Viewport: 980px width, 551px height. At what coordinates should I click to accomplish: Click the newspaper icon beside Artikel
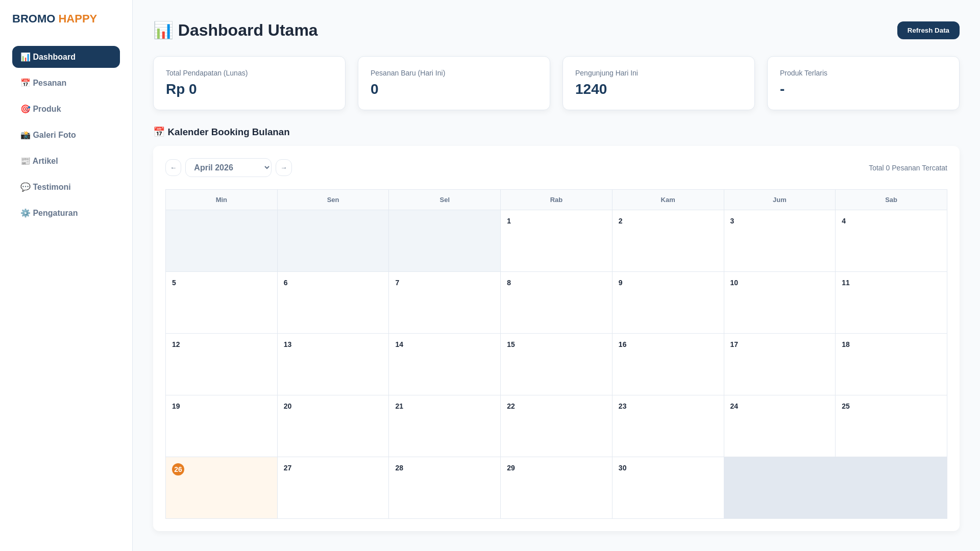(x=25, y=161)
